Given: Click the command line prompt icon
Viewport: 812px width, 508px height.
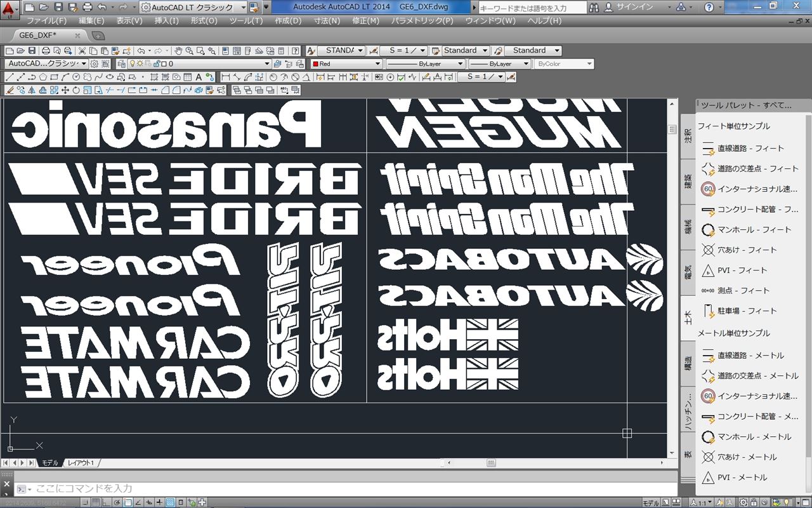Looking at the screenshot, I should click(21, 489).
